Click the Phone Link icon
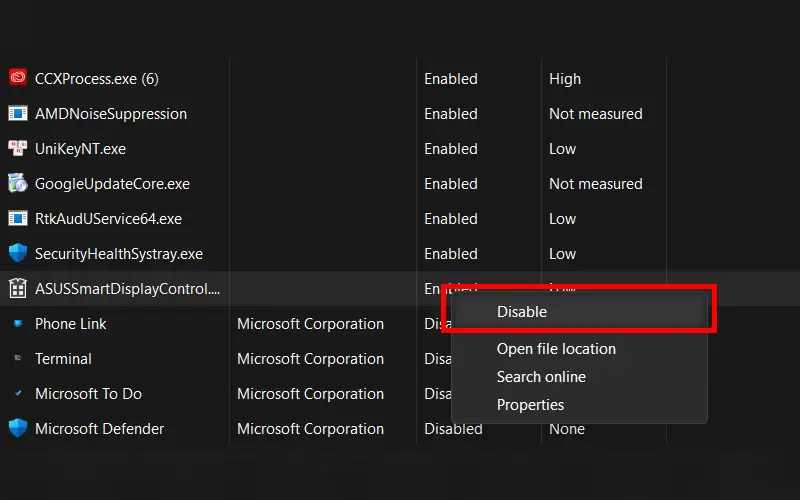The width and height of the screenshot is (800, 500). tap(18, 323)
